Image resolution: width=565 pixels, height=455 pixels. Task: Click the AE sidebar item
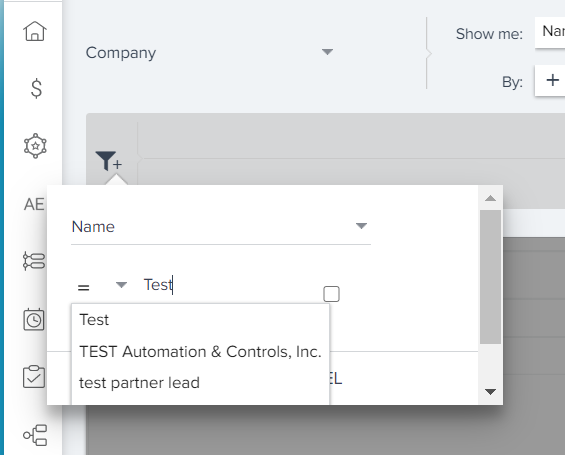click(x=34, y=204)
